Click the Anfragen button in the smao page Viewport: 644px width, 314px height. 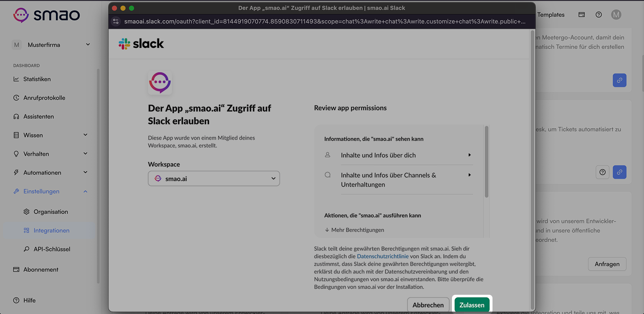pos(607,264)
